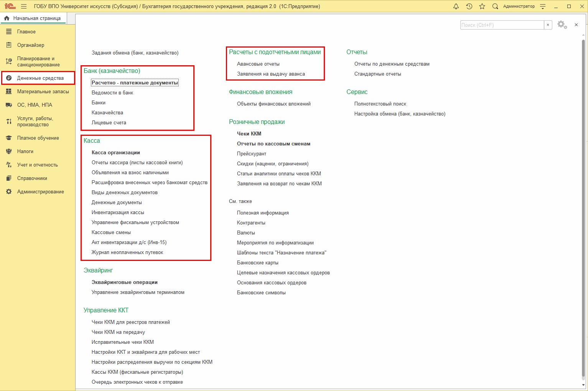This screenshot has height=391, width=588.
Task: Go to Начальная страница home tab
Action: click(x=33, y=18)
